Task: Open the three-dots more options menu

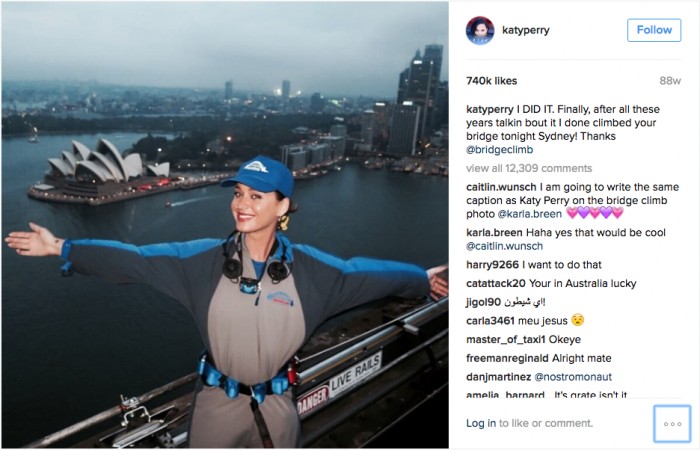Action: tap(672, 424)
